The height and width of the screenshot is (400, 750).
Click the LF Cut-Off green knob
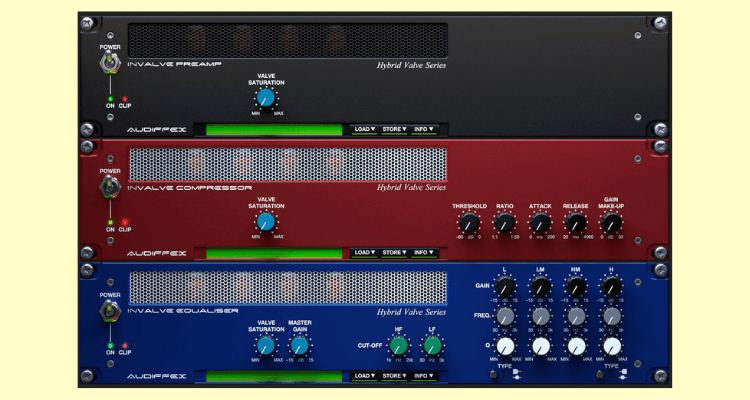pyautogui.click(x=432, y=346)
